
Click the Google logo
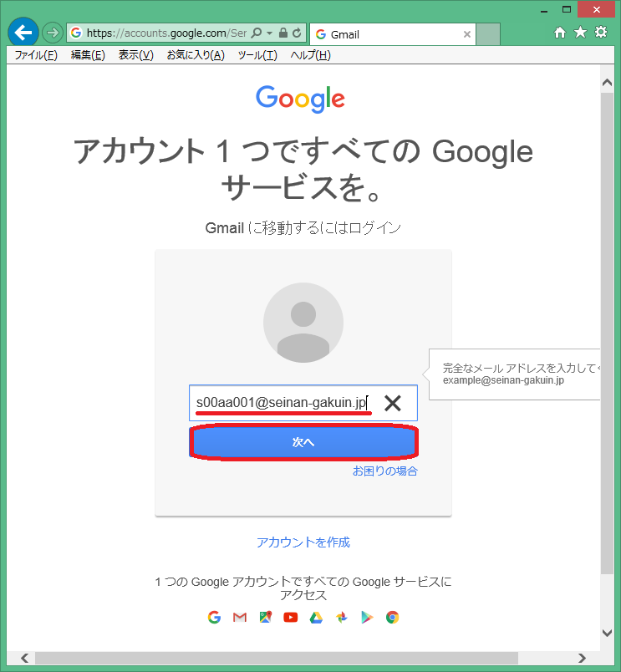tap(300, 99)
